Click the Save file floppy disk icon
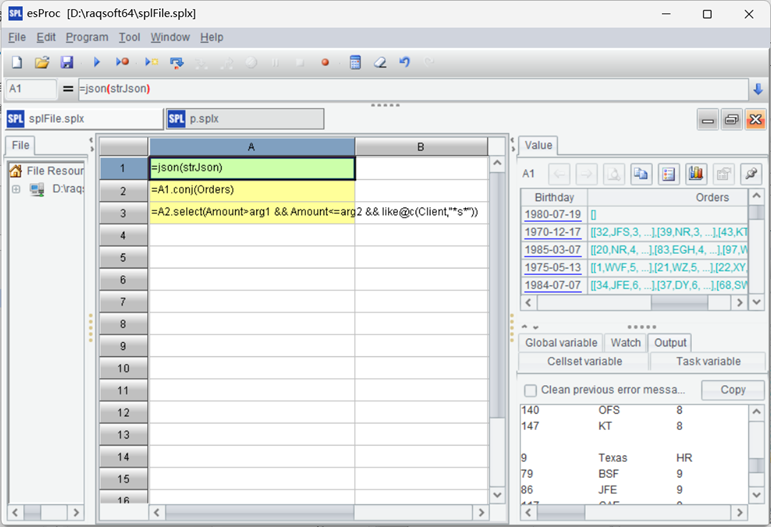Screen dimensions: 771x527 67,62
